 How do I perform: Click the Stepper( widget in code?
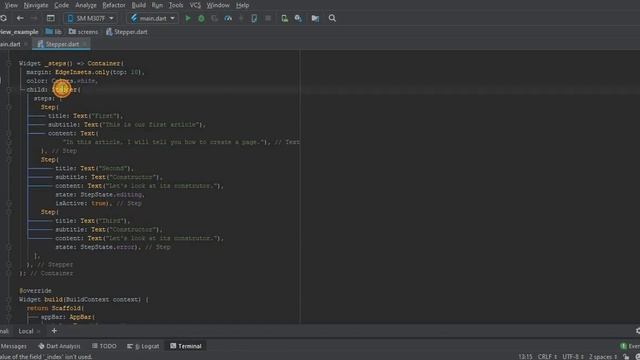coord(66,90)
